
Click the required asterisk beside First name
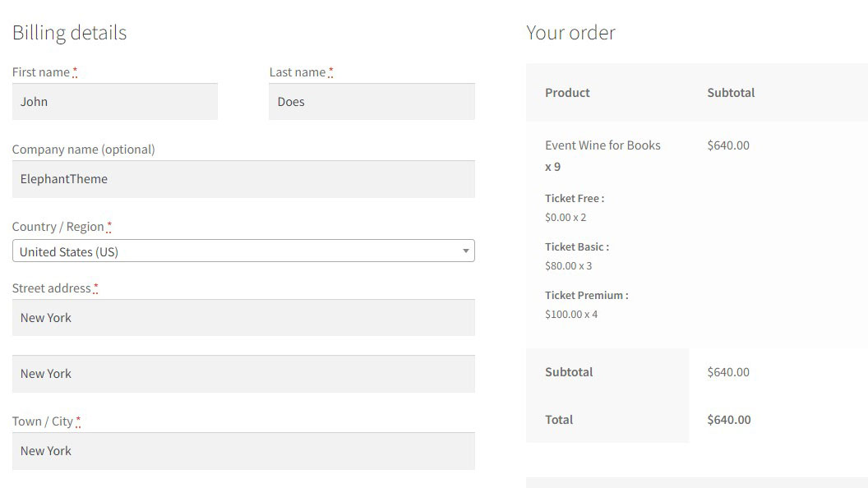pyautogui.click(x=75, y=72)
